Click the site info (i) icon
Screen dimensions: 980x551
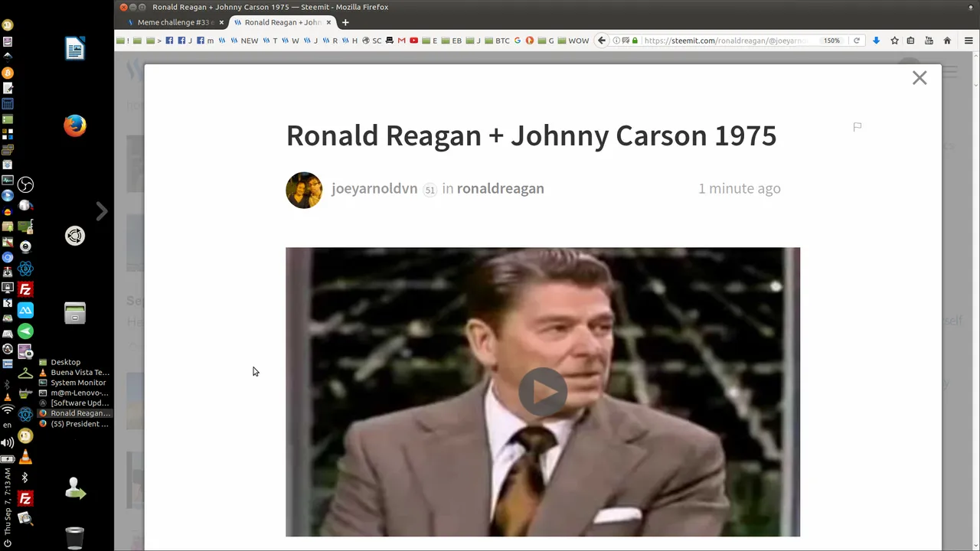pyautogui.click(x=616, y=41)
